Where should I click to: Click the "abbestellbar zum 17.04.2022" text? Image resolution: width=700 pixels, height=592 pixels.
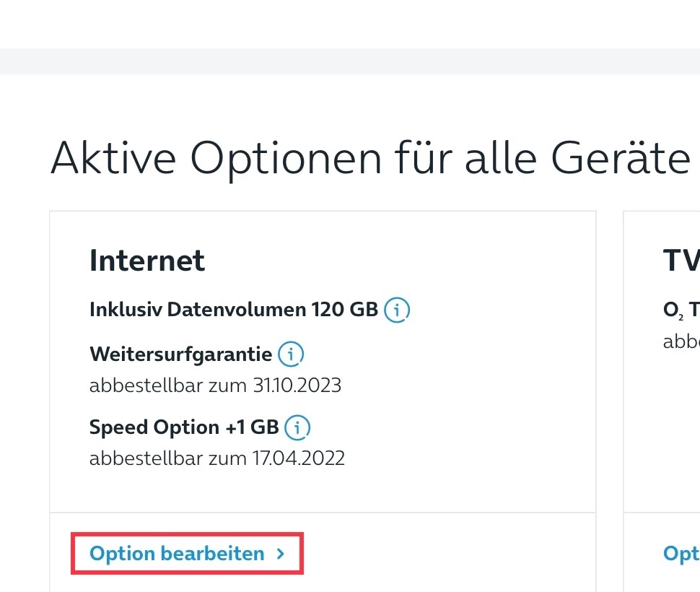[217, 458]
